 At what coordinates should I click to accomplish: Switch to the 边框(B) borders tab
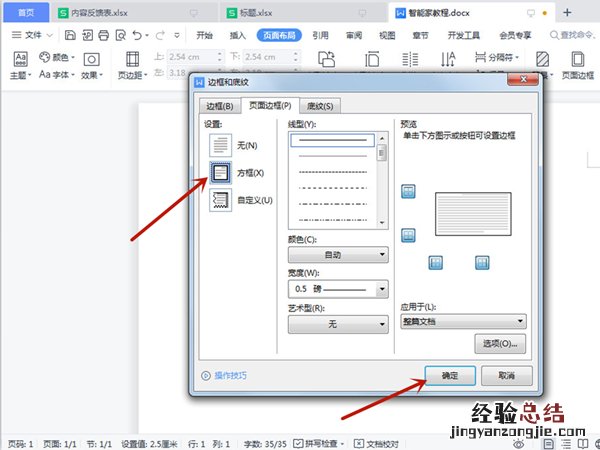[219, 106]
